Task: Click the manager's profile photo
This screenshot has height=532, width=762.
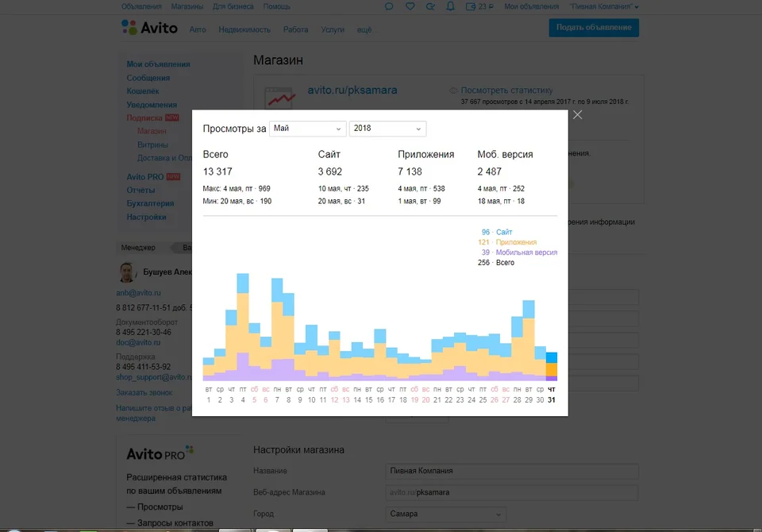Action: [x=127, y=272]
